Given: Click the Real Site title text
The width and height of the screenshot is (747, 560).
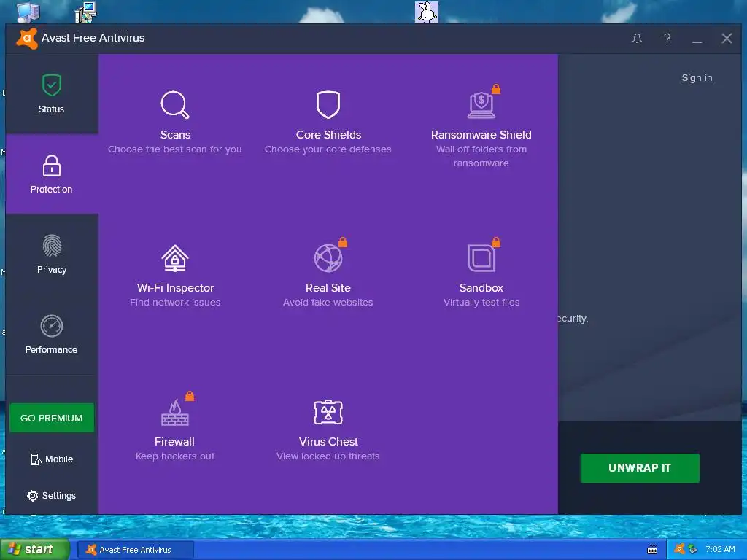Looking at the screenshot, I should (x=328, y=288).
